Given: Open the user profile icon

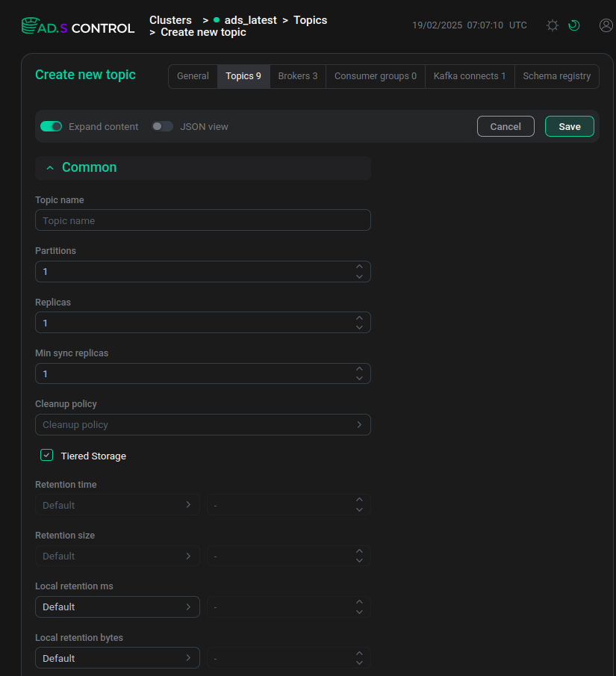Looking at the screenshot, I should pos(606,25).
